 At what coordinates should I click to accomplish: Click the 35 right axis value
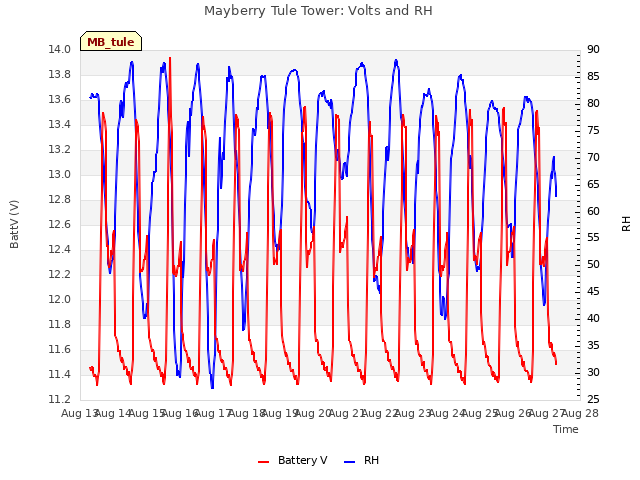593,345
